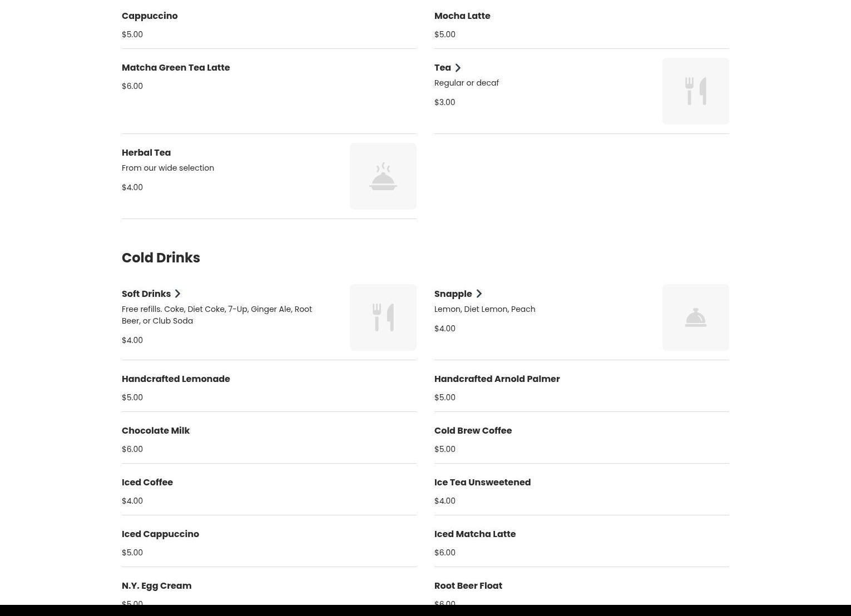Choose Handcrafted Lemonade from cold drinks
This screenshot has height=616, width=851.
coord(176,379)
